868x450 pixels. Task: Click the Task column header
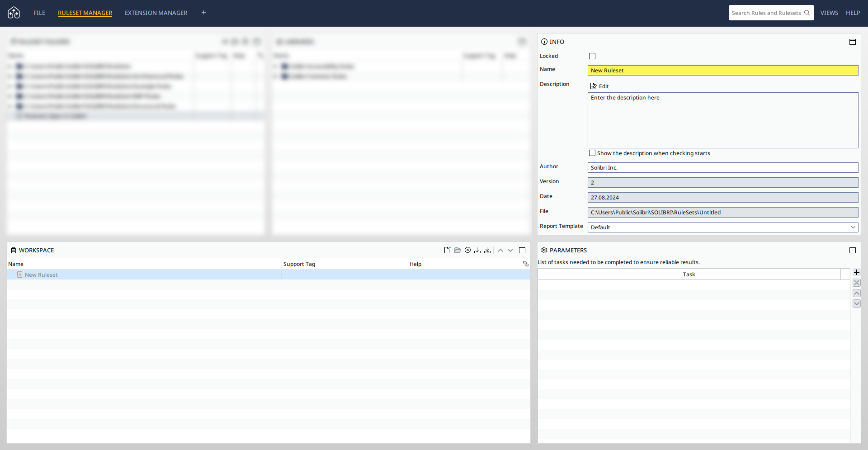tap(689, 274)
